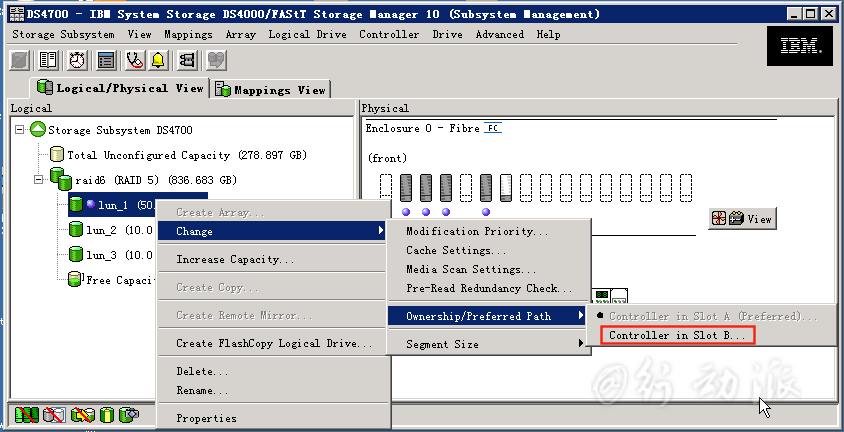Screen dimensions: 844x432
Task: Click the Logical panel header
Action: coord(31,108)
